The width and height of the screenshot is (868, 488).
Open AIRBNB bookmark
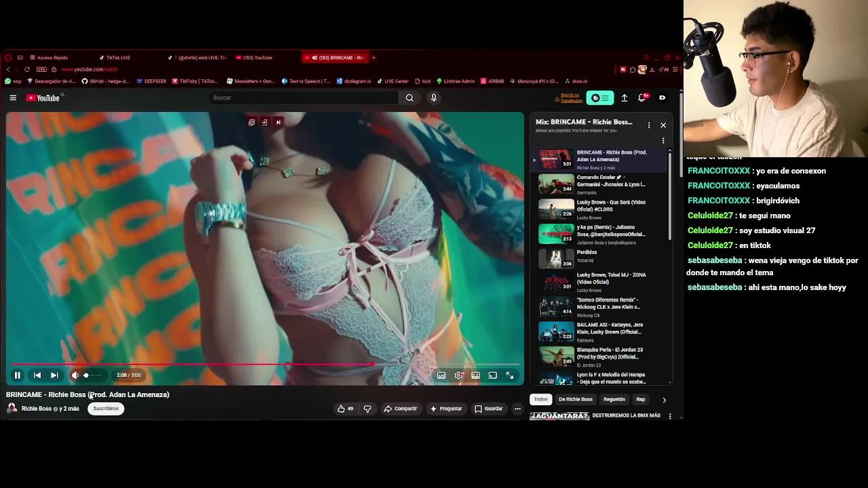pyautogui.click(x=492, y=81)
